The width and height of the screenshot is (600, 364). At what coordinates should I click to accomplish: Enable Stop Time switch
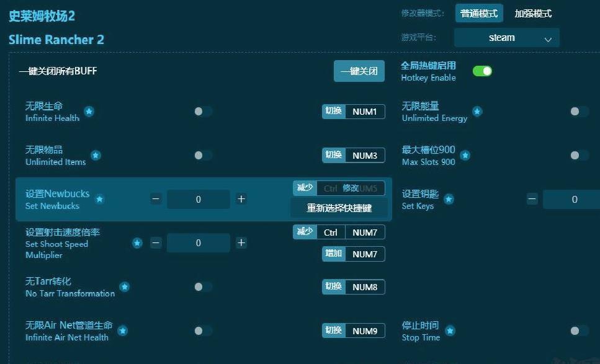click(x=580, y=331)
